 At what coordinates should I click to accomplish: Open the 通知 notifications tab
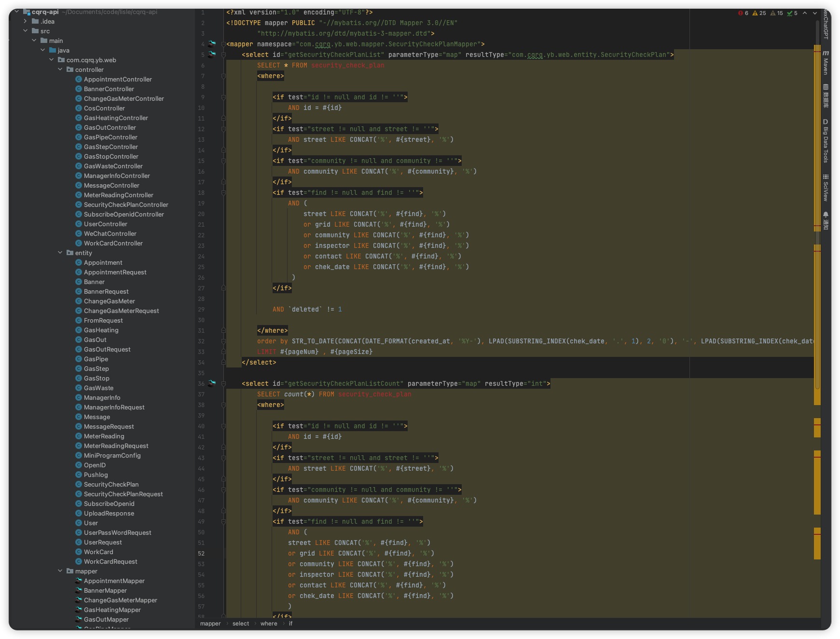826,220
